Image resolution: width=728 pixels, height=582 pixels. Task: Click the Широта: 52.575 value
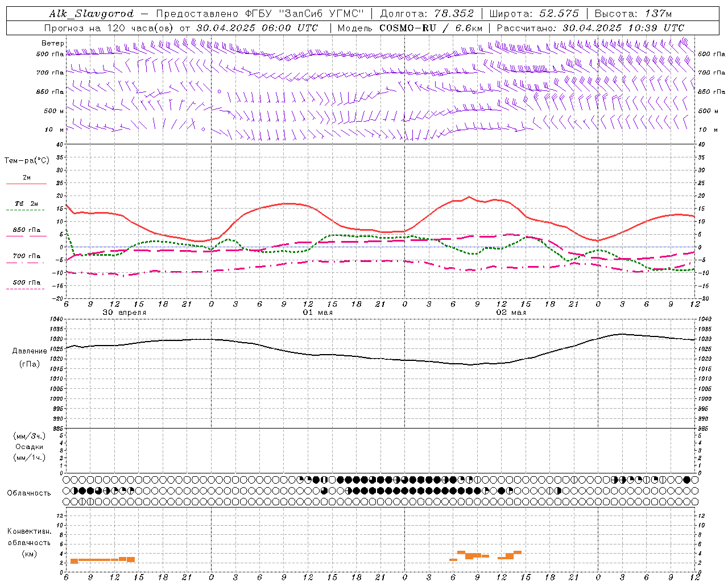tap(533, 14)
